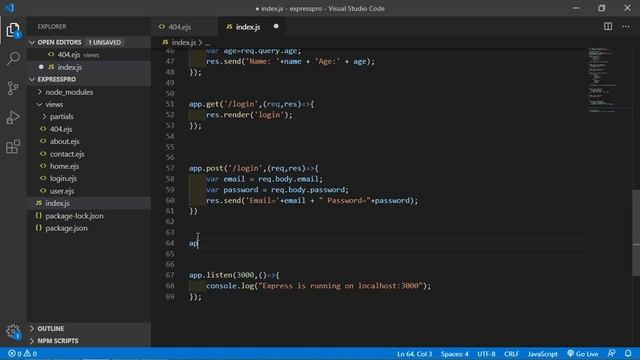Open editor More Actions ellipsis

(x=626, y=27)
